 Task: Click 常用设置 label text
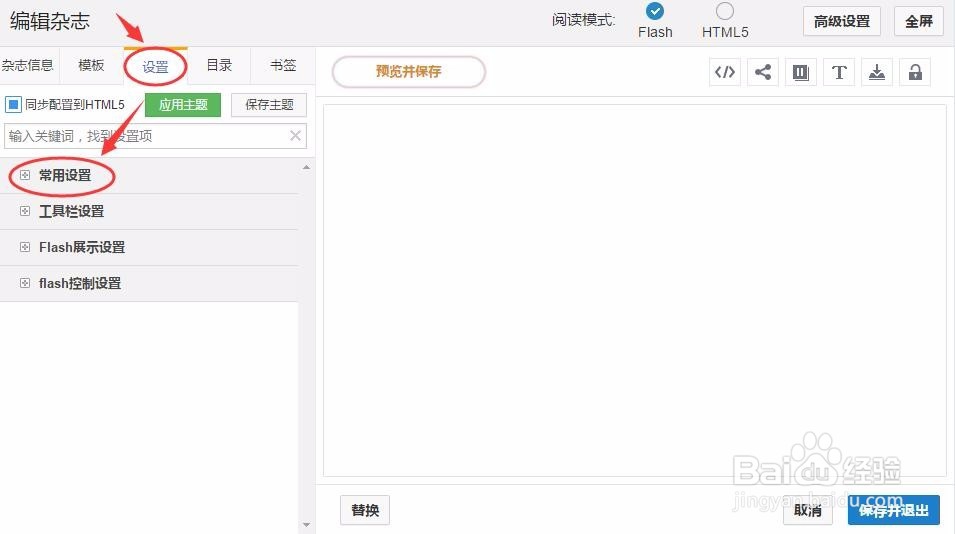click(x=65, y=175)
